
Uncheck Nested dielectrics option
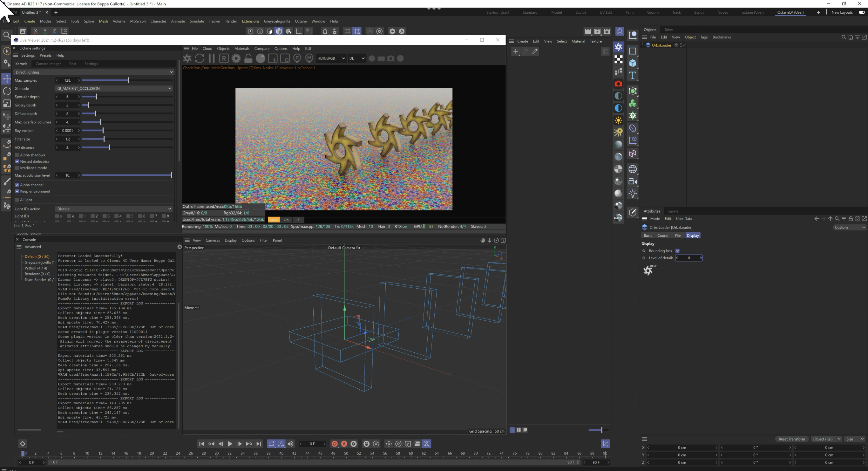pos(17,161)
